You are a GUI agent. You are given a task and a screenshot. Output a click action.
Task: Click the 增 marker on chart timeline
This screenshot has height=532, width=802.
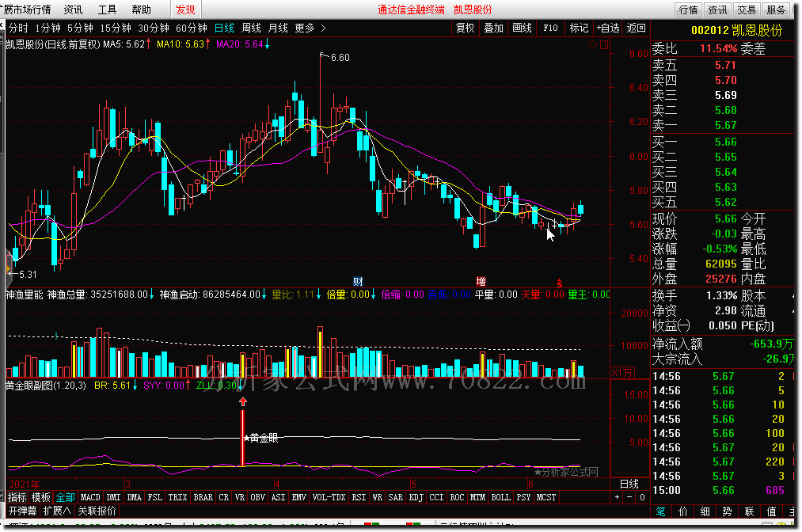(481, 281)
